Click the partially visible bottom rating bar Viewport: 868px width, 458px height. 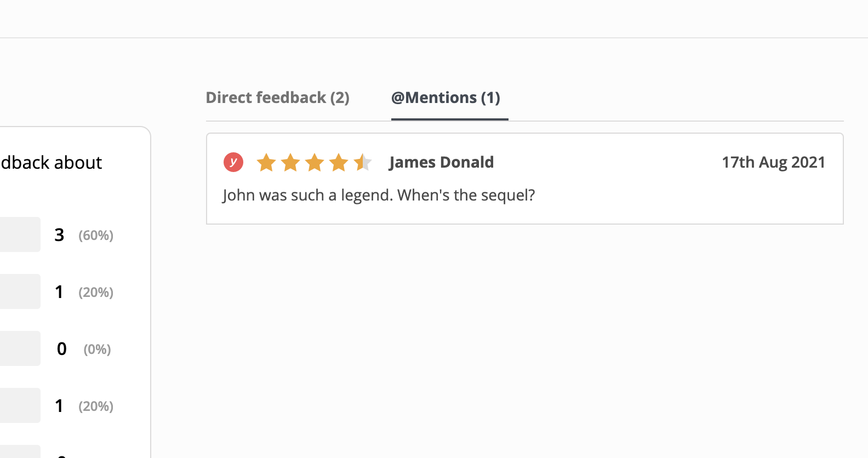20,451
